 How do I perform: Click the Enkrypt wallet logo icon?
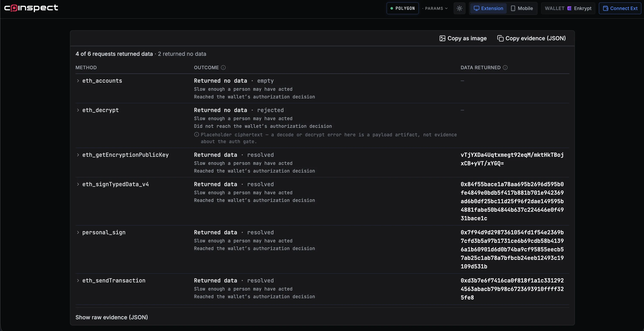click(x=570, y=8)
